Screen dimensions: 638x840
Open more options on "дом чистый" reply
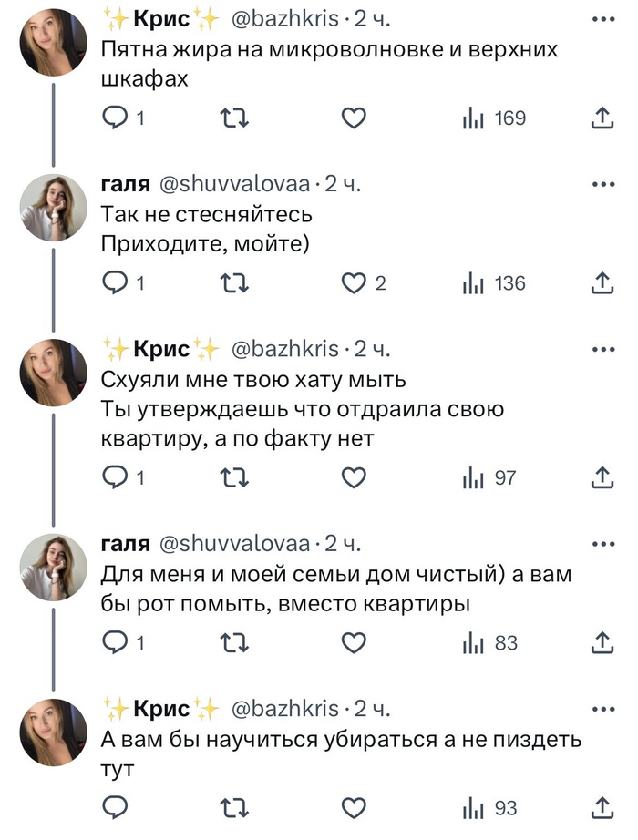tap(602, 544)
